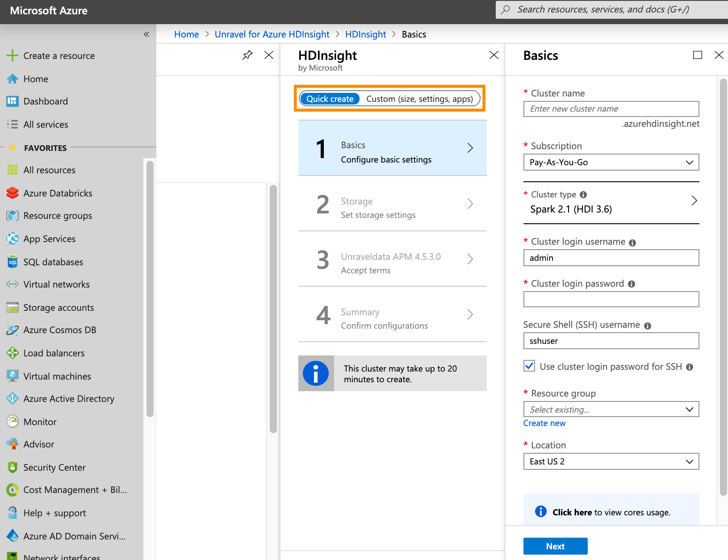Click the Cluster login password field
This screenshot has width=728, height=560.
pyautogui.click(x=611, y=299)
